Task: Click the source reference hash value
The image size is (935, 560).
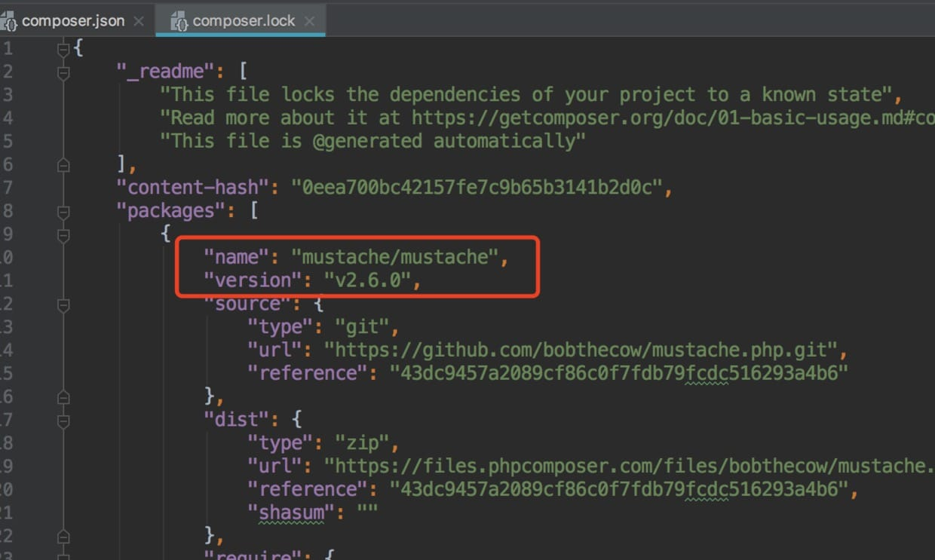Action: (619, 373)
